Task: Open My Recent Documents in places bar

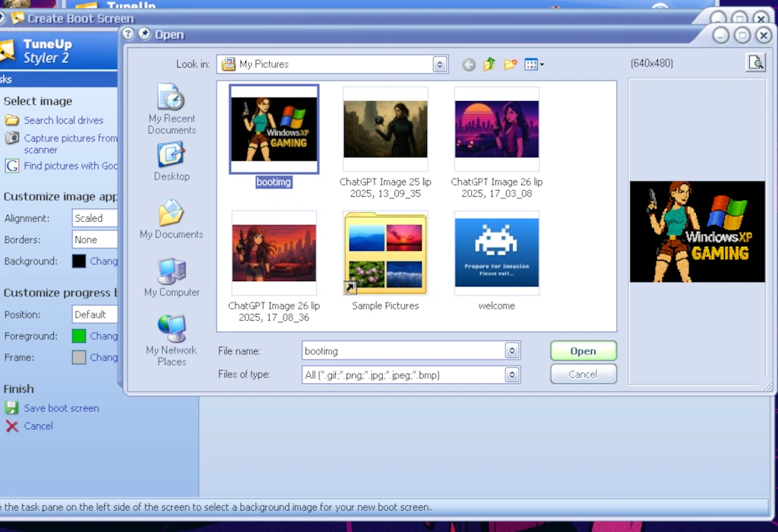Action: [171, 109]
